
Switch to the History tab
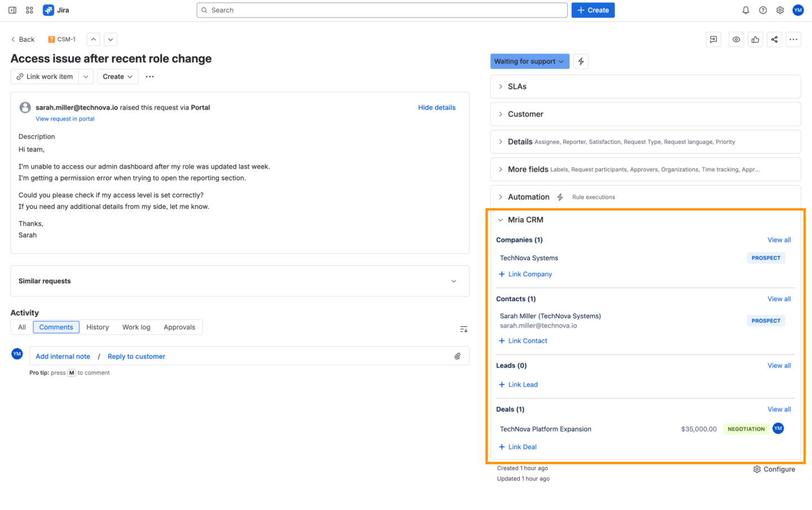[x=98, y=327]
